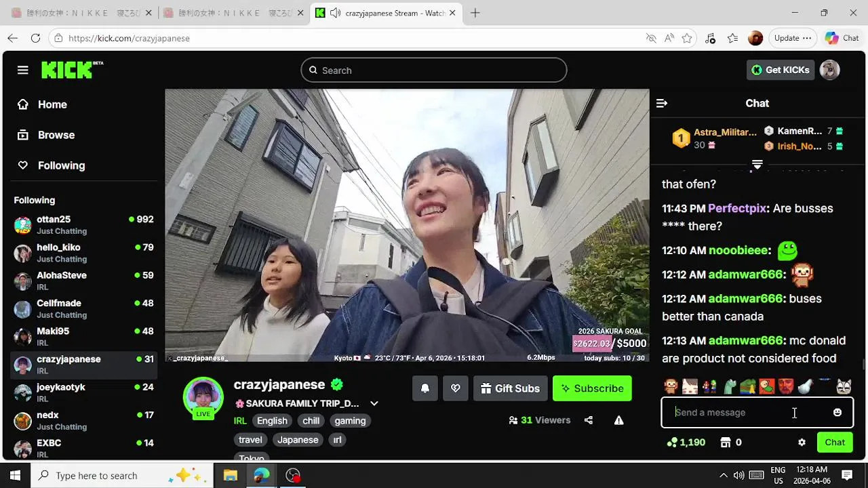
Task: Open browser favorites list icon
Action: pos(732,38)
